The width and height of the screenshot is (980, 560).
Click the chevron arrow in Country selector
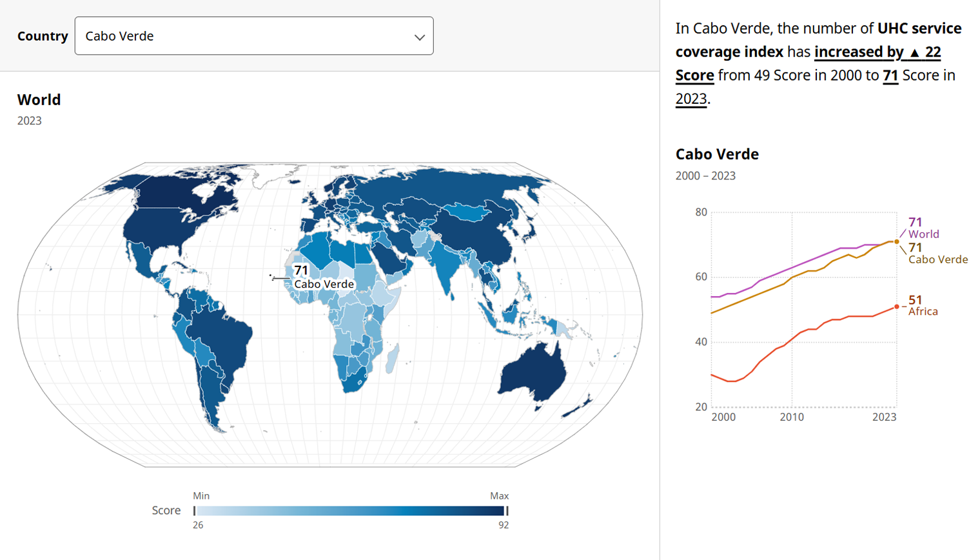tap(420, 37)
